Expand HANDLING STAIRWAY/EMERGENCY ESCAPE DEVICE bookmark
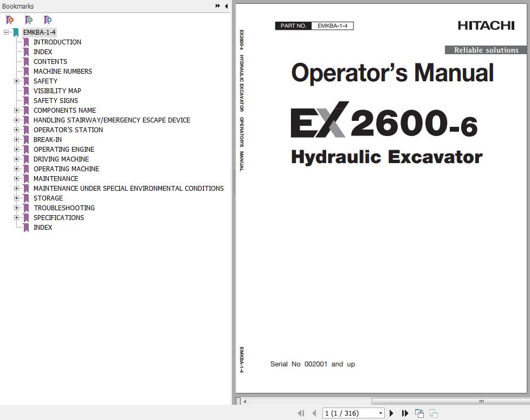Screen dimensions: 530x420 (x=16, y=120)
